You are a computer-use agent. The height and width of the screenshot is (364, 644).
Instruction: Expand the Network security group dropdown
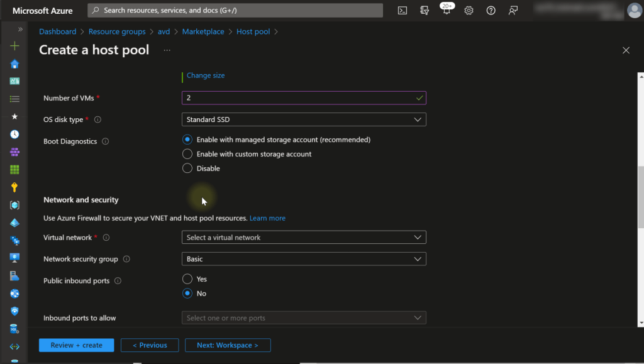(x=304, y=259)
